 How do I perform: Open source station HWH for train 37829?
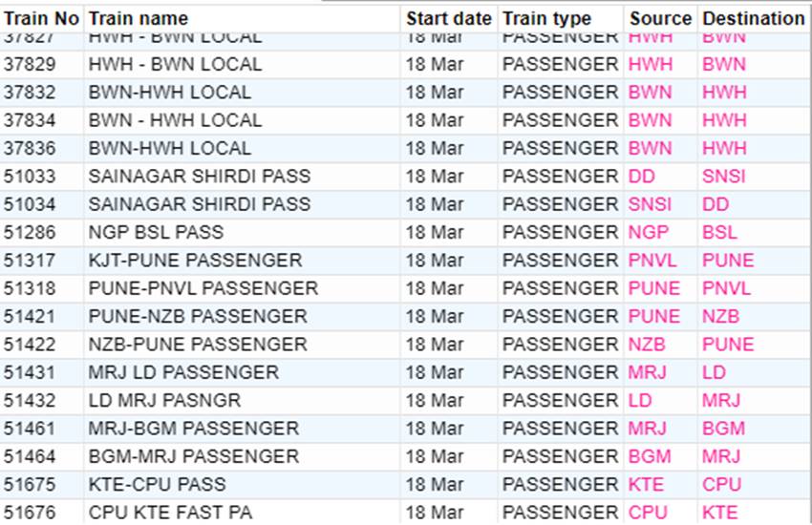click(651, 65)
